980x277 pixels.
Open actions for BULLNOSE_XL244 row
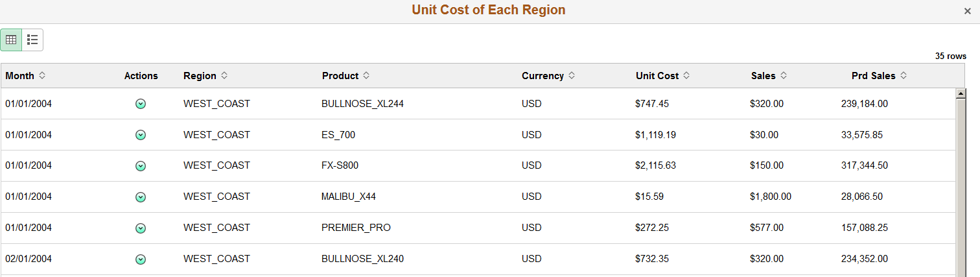[x=141, y=104]
